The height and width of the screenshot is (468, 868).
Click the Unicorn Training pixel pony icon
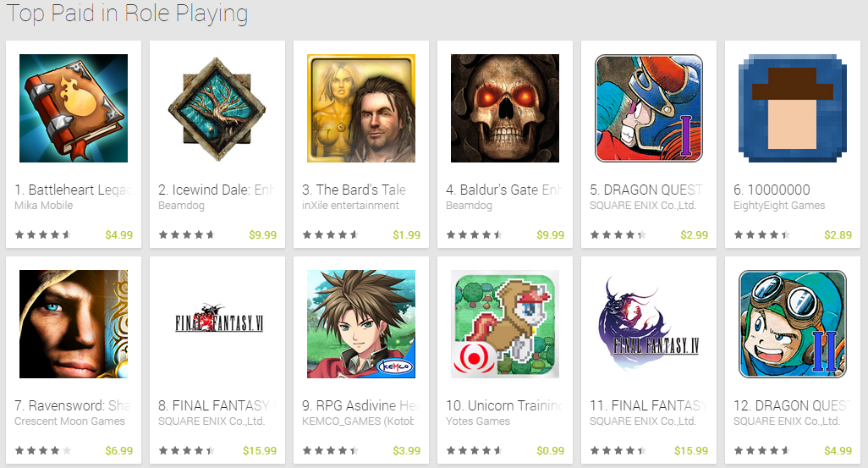pos(505,324)
